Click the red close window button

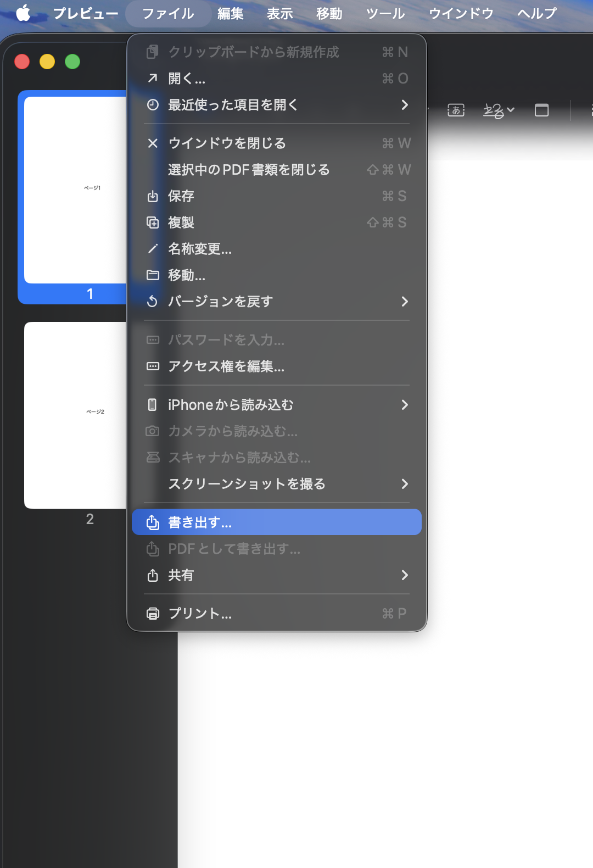click(x=22, y=62)
